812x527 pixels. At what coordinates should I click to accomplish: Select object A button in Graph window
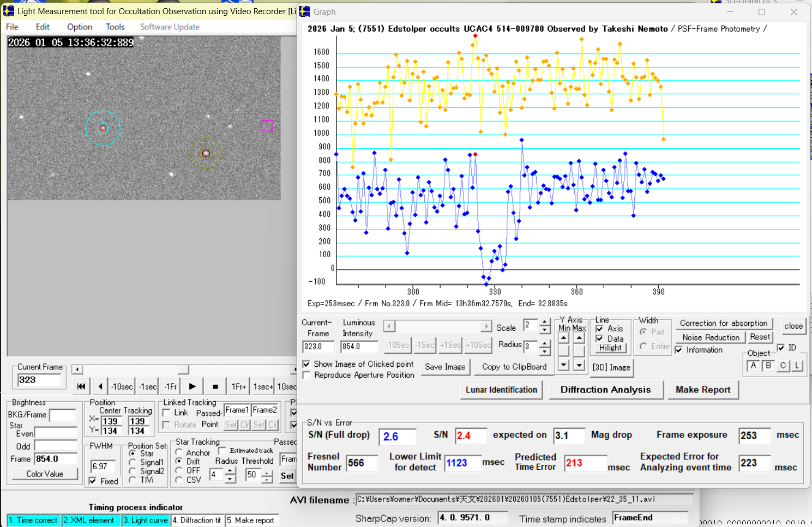point(753,366)
